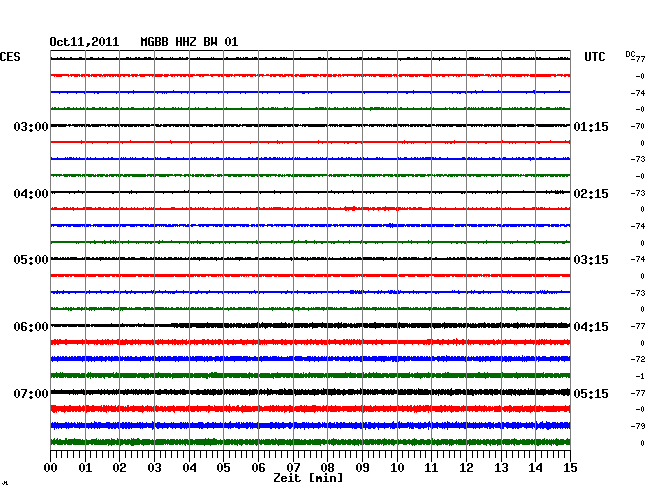The width and height of the screenshot is (650, 494).
Task: Select minute tick label 05
Action: click(x=223, y=467)
